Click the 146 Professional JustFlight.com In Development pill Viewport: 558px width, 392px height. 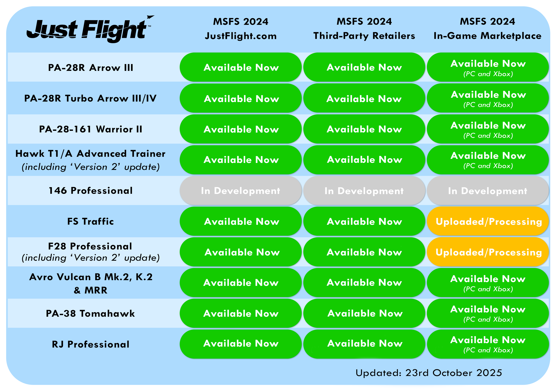coord(241,191)
